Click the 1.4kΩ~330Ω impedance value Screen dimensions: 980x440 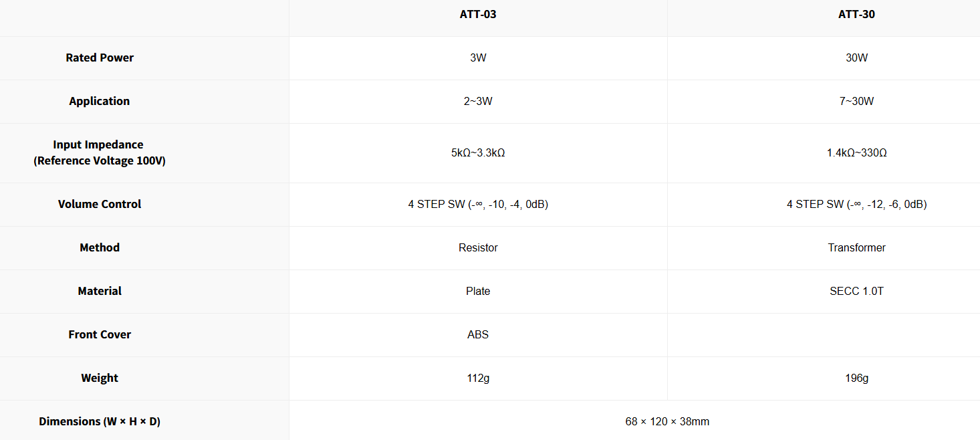[x=856, y=152]
